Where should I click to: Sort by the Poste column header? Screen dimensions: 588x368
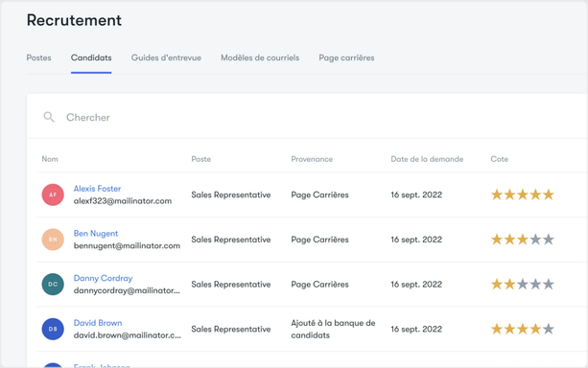click(x=201, y=159)
